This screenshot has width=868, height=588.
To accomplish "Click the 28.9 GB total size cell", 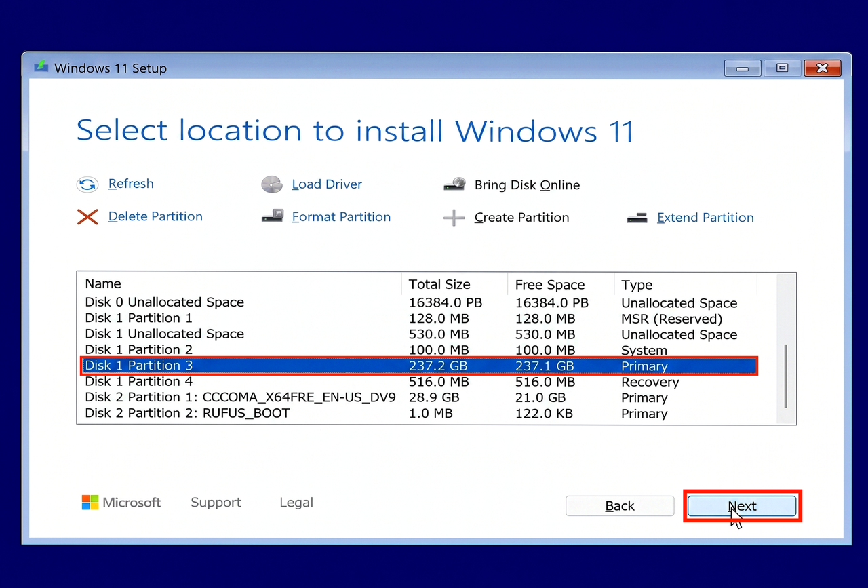I will (x=434, y=397).
